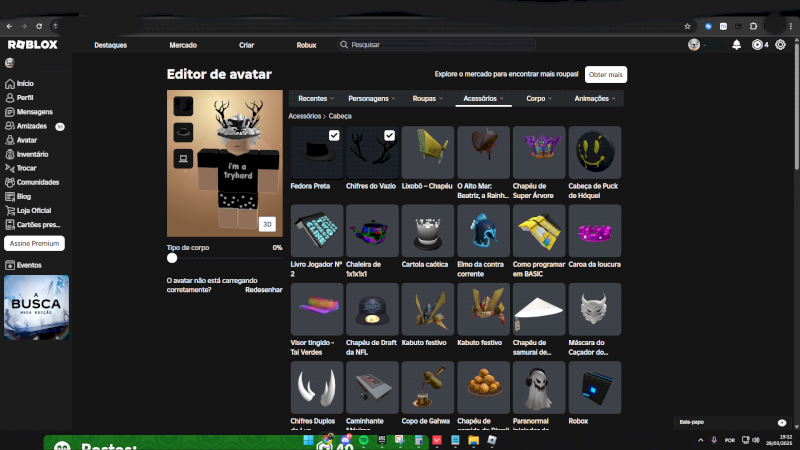The image size is (800, 450).
Task: Show hidden system tray icons
Action: [701, 440]
